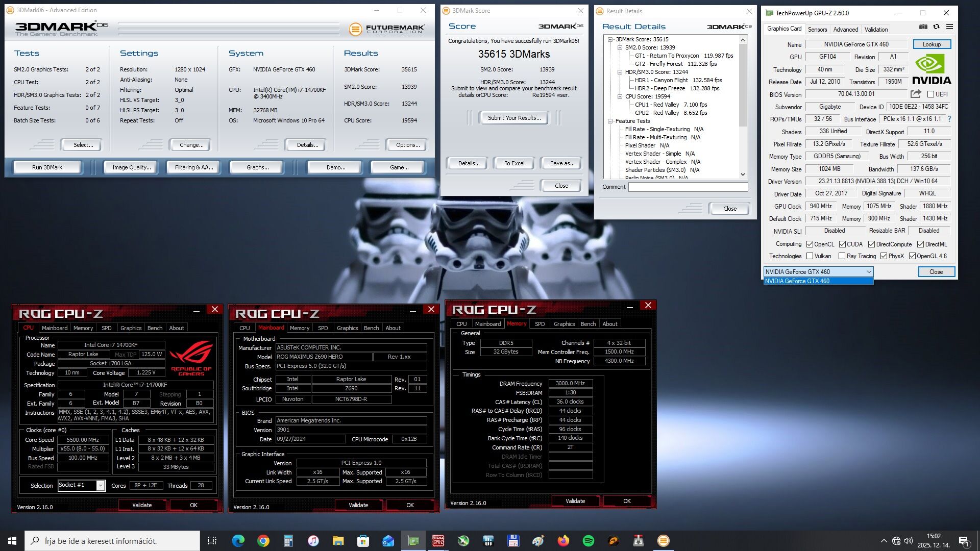Screen dimensions: 980x551
Task: Click the Bus Interface question mark icon
Action: (949, 119)
